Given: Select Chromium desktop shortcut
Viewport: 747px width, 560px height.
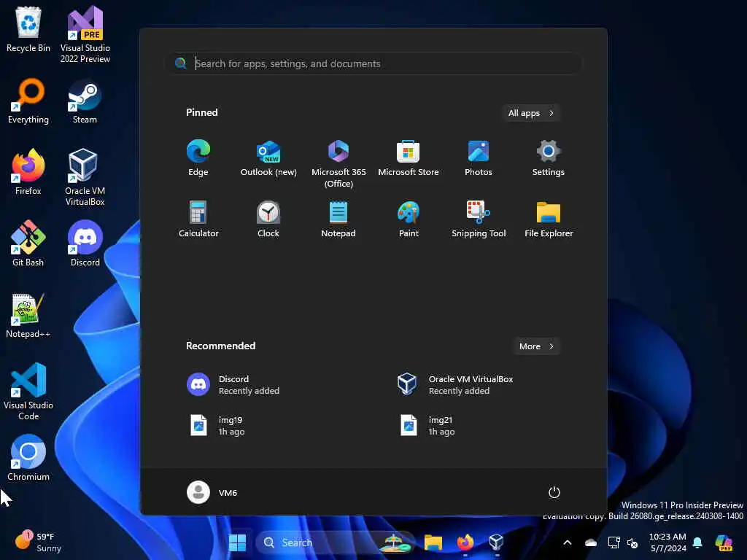Looking at the screenshot, I should (28, 458).
